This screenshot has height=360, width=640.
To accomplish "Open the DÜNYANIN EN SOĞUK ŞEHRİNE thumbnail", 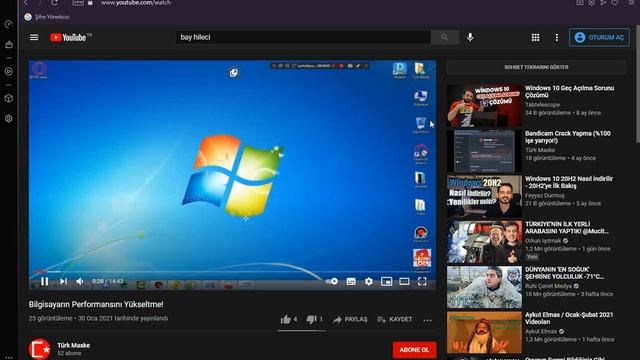I will (x=484, y=287).
